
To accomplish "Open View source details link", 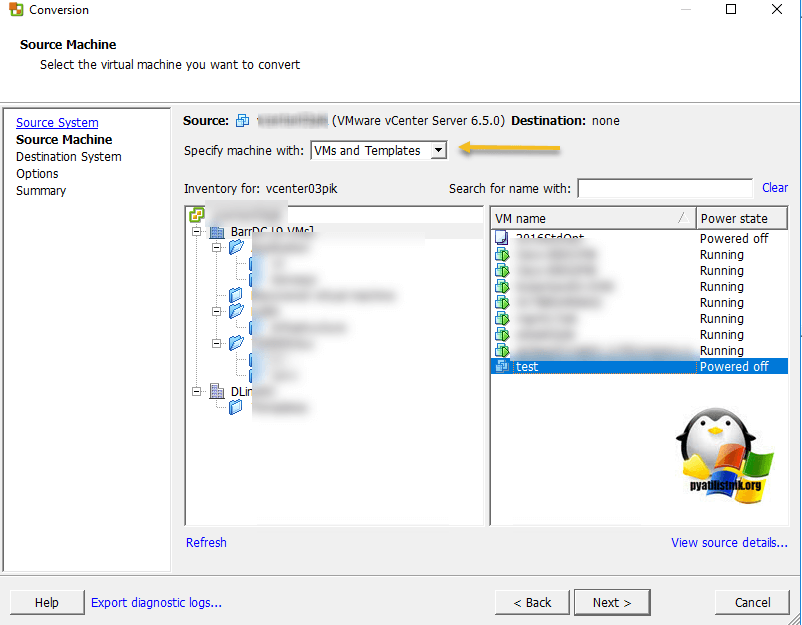I will (x=729, y=543).
